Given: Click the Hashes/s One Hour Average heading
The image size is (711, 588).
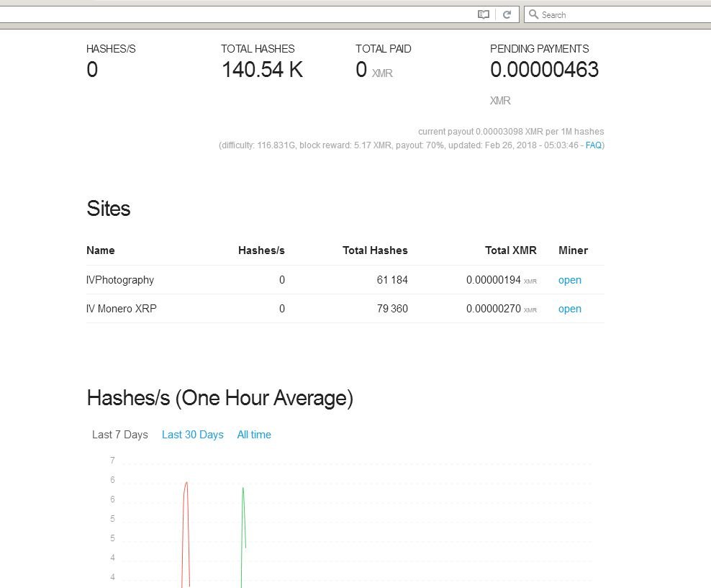Looking at the screenshot, I should click(x=220, y=398).
